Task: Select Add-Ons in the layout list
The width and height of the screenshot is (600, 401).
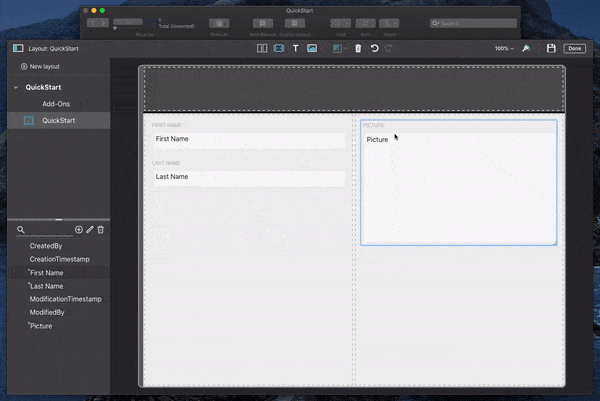Action: [56, 104]
